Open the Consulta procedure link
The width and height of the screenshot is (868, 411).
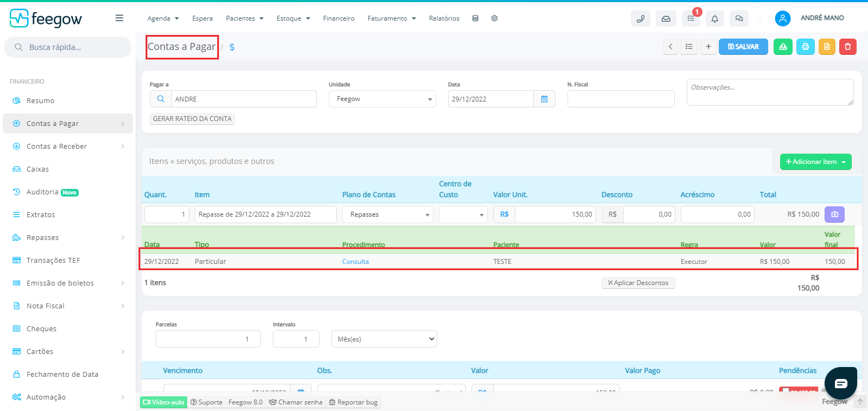[x=355, y=262]
